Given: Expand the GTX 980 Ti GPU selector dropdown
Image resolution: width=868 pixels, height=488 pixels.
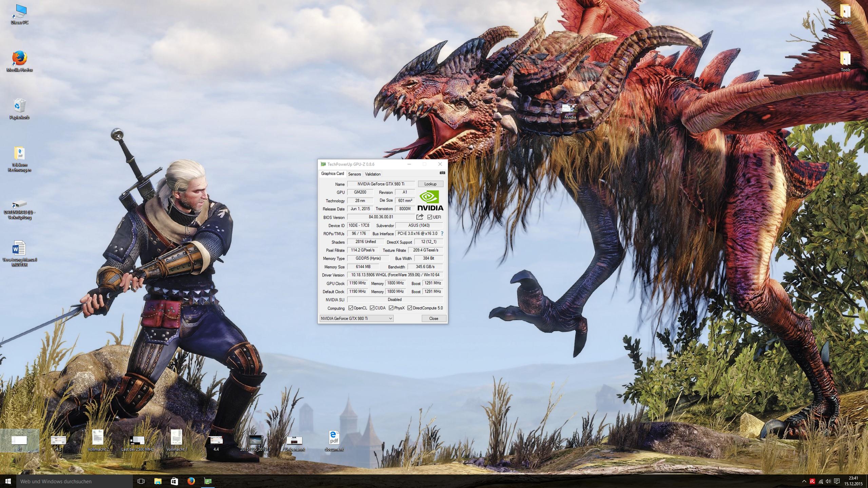Looking at the screenshot, I should coord(390,318).
